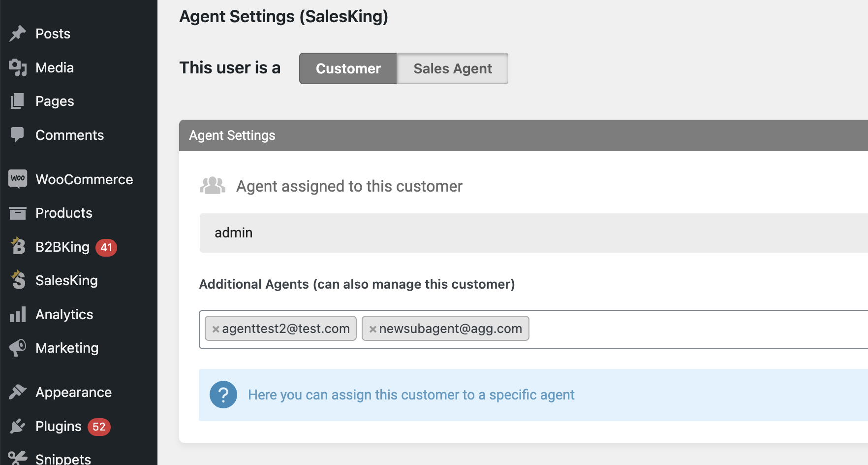Remove newsubagent@agg.com from additional agents

pyautogui.click(x=373, y=329)
